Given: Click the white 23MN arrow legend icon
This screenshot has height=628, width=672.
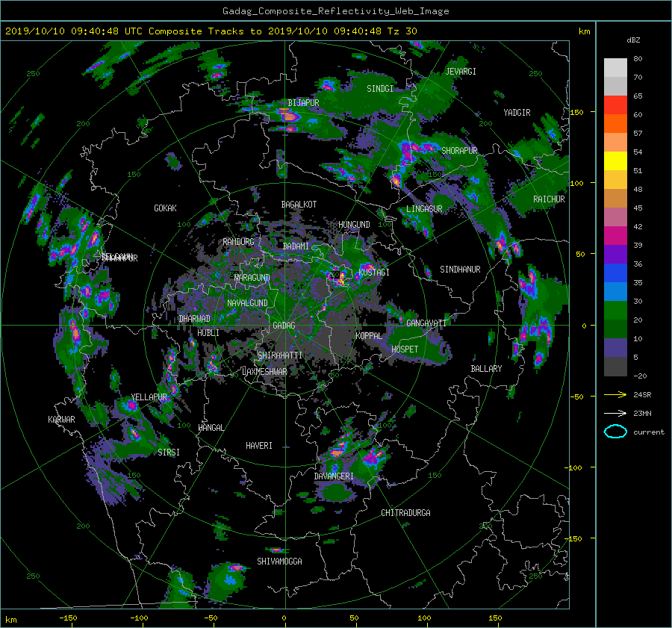Looking at the screenshot, I should coord(615,413).
